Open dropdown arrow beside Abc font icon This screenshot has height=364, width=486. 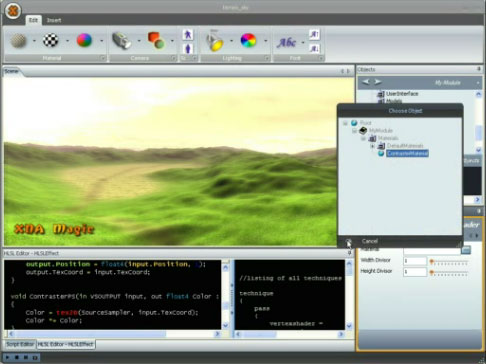[x=303, y=42]
